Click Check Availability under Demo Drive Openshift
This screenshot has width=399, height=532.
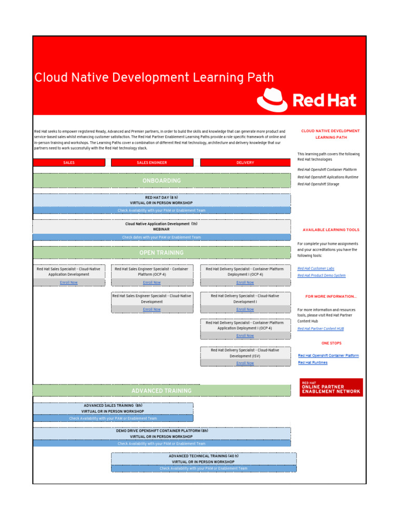pyautogui.click(x=162, y=444)
